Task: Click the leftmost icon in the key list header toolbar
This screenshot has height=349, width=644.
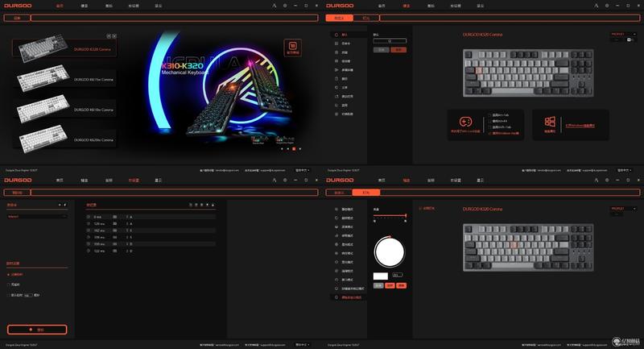Action: [191, 205]
